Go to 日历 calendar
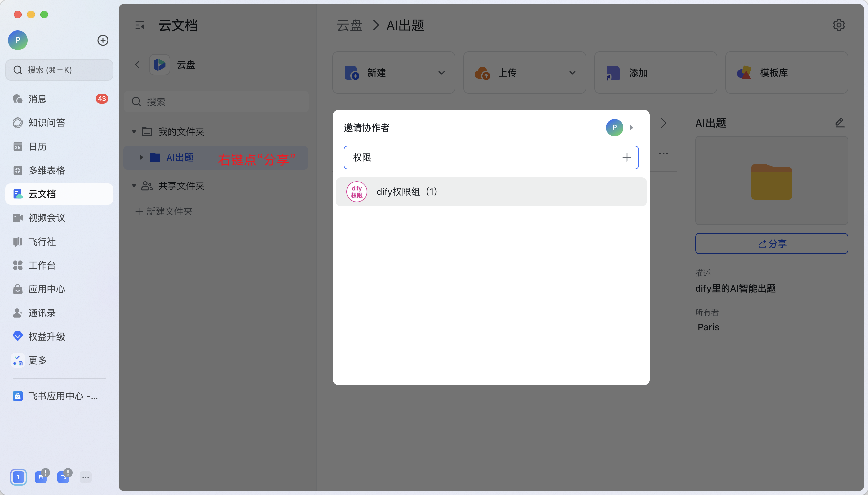 point(37,147)
